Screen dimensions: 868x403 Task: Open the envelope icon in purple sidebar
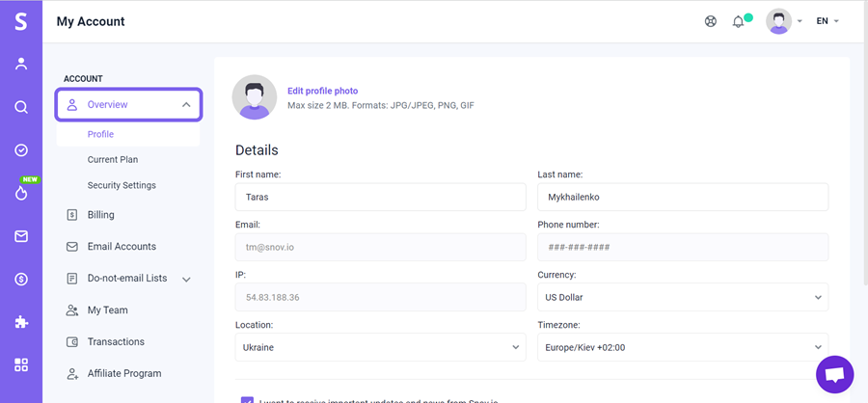21,236
